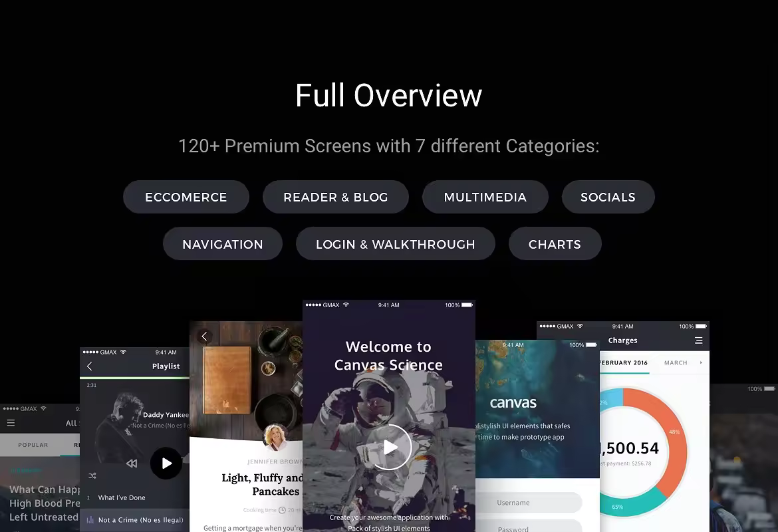Viewport: 778px width, 532px height.
Task: Click the equalizer icon beside Not a Crime
Action: click(90, 520)
